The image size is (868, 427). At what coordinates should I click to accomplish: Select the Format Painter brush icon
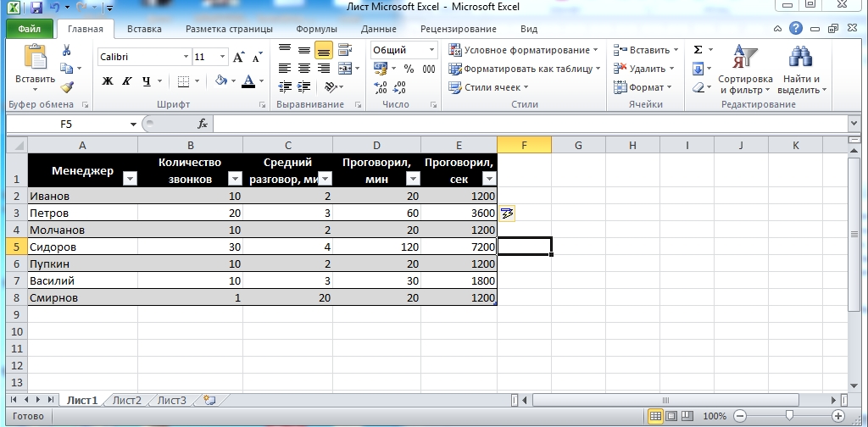[x=67, y=86]
